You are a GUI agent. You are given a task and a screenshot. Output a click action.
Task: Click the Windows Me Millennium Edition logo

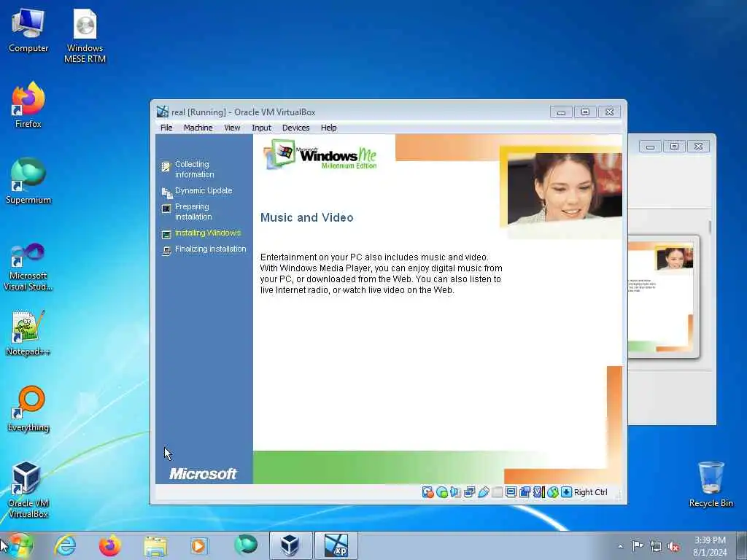pyautogui.click(x=321, y=154)
